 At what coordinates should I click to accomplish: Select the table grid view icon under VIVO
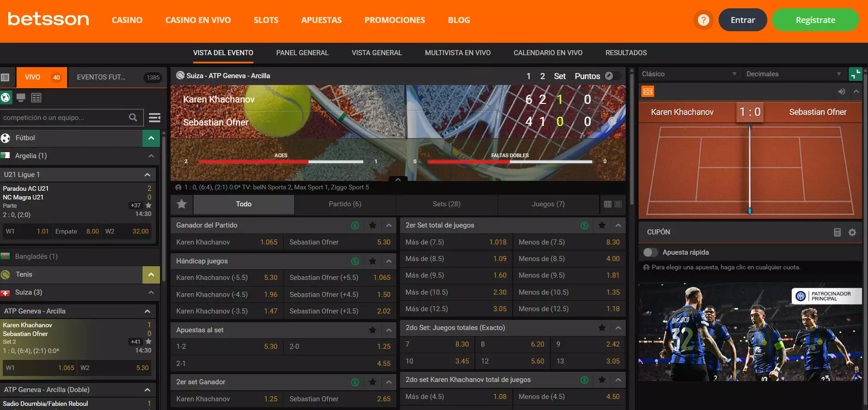(x=36, y=97)
